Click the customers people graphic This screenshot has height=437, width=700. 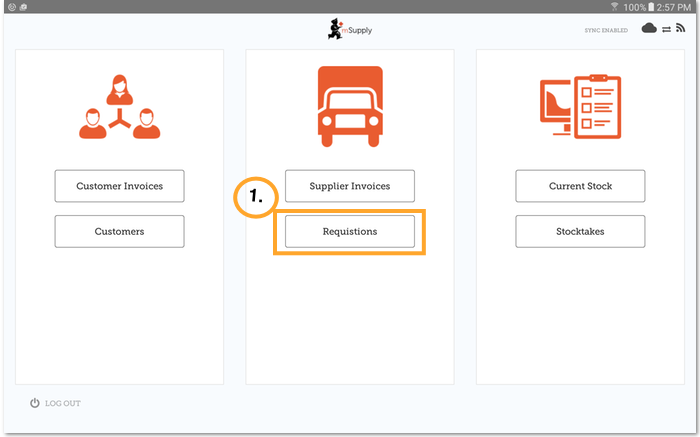click(x=119, y=105)
